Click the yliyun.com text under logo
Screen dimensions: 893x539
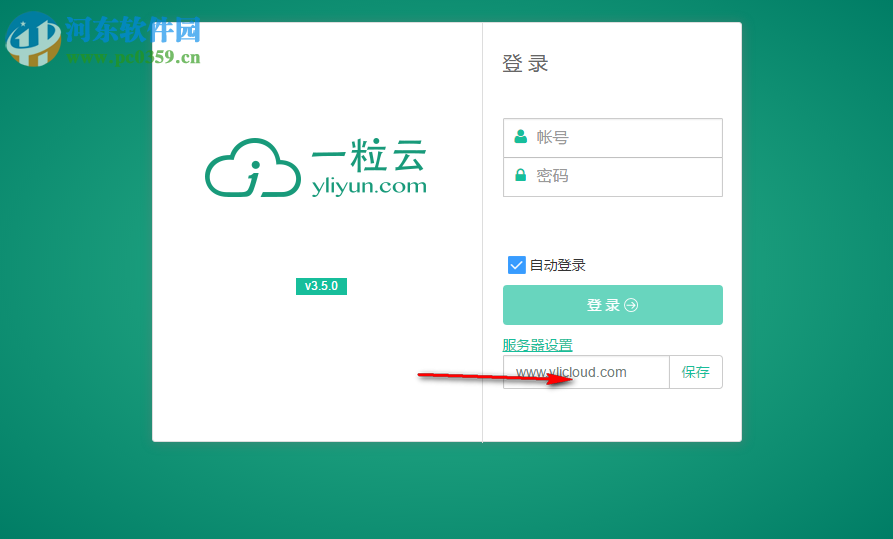[369, 186]
